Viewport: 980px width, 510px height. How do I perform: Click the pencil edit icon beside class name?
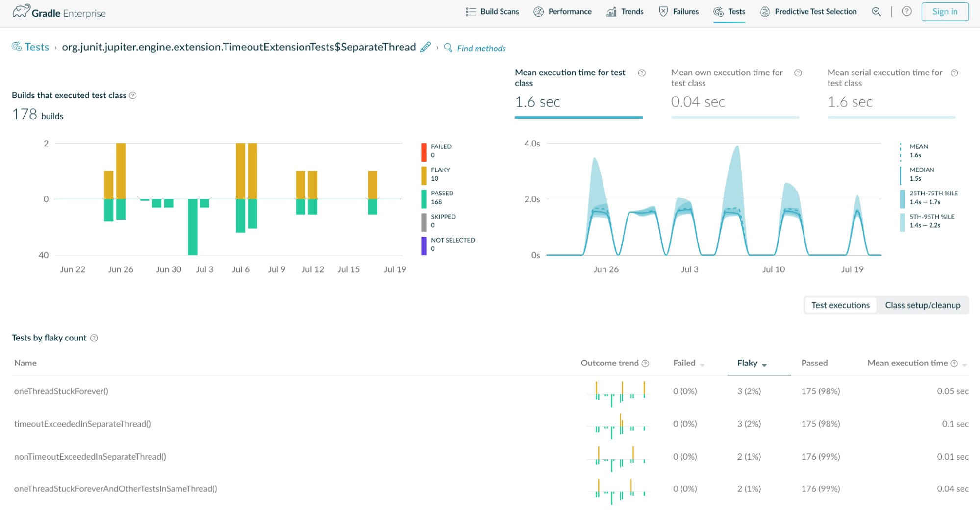point(426,47)
